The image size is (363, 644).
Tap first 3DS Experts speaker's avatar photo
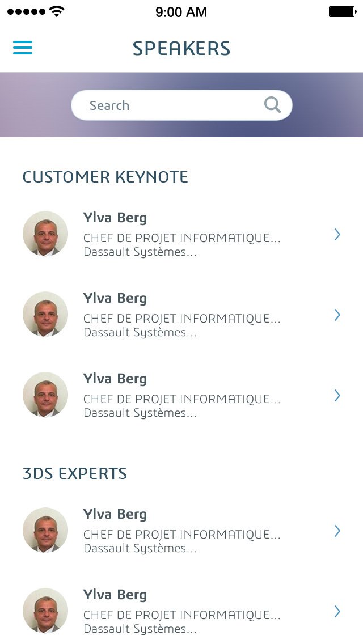(45, 530)
